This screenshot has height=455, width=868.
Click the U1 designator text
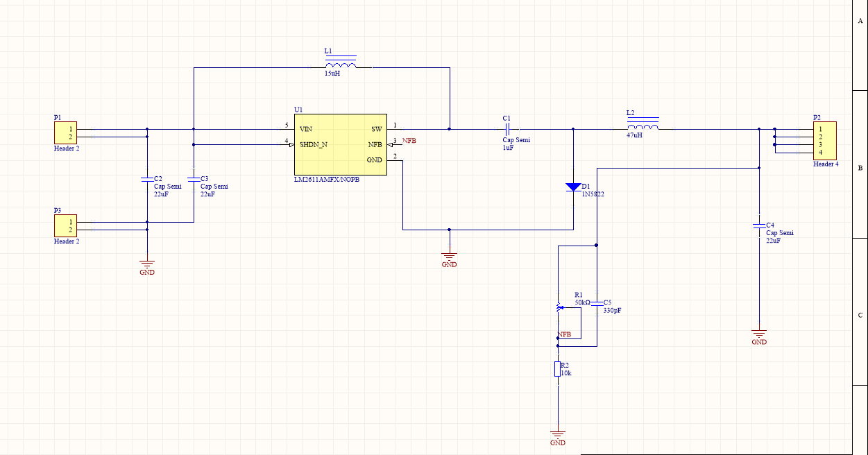pos(298,110)
